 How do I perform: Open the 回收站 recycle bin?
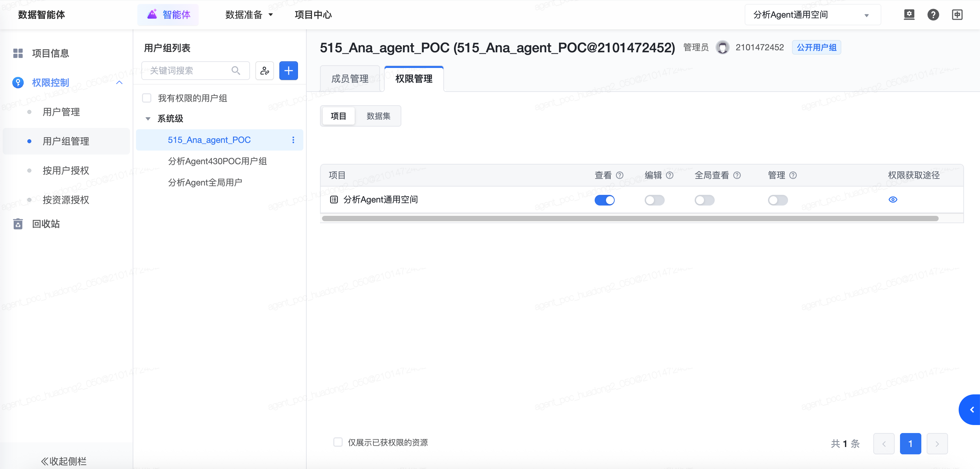click(x=46, y=224)
